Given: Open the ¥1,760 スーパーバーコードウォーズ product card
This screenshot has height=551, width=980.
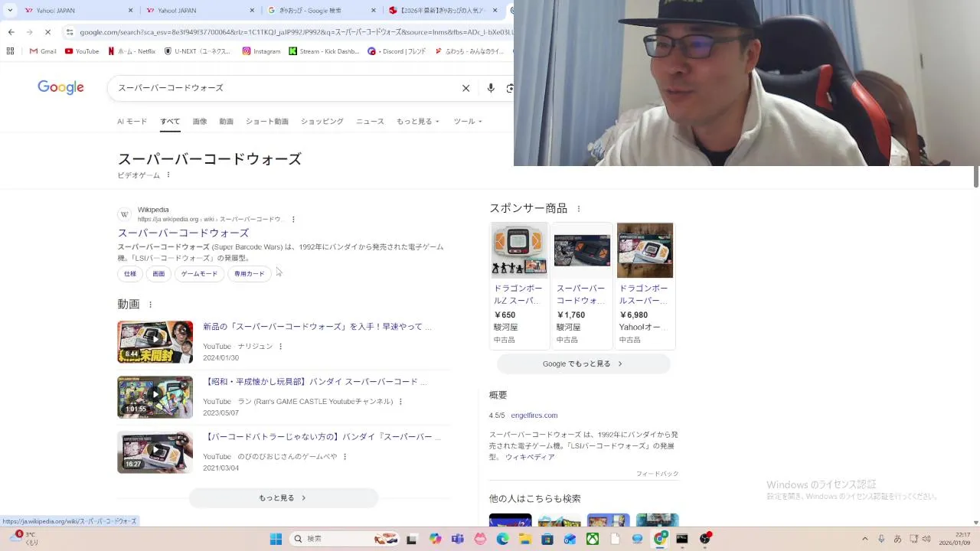Looking at the screenshot, I should tap(582, 285).
